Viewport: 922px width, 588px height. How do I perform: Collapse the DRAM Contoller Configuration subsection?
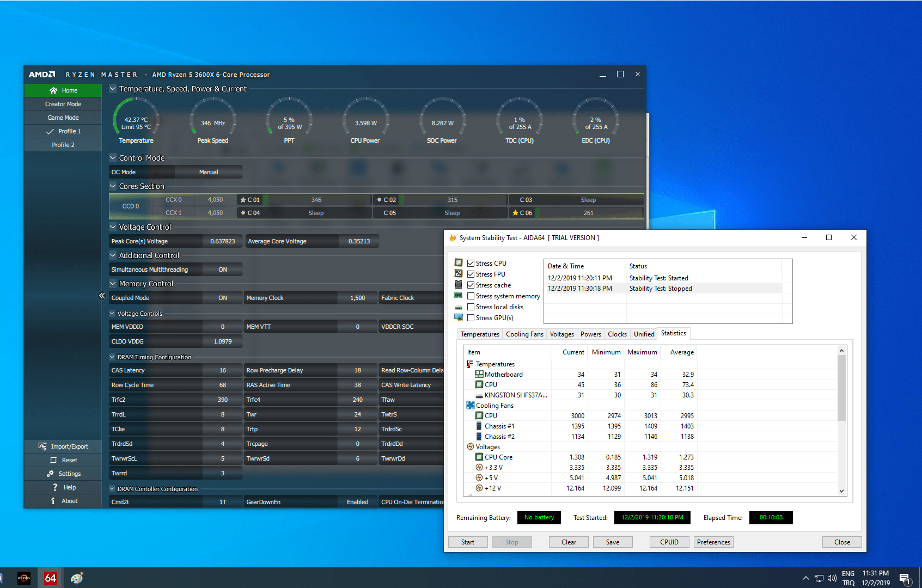pyautogui.click(x=112, y=489)
